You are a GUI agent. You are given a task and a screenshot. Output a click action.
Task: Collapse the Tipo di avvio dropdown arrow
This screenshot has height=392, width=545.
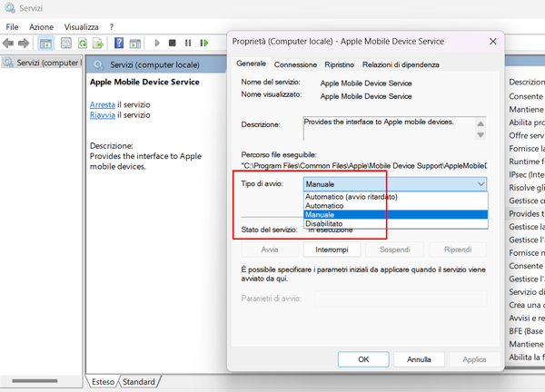tap(481, 184)
